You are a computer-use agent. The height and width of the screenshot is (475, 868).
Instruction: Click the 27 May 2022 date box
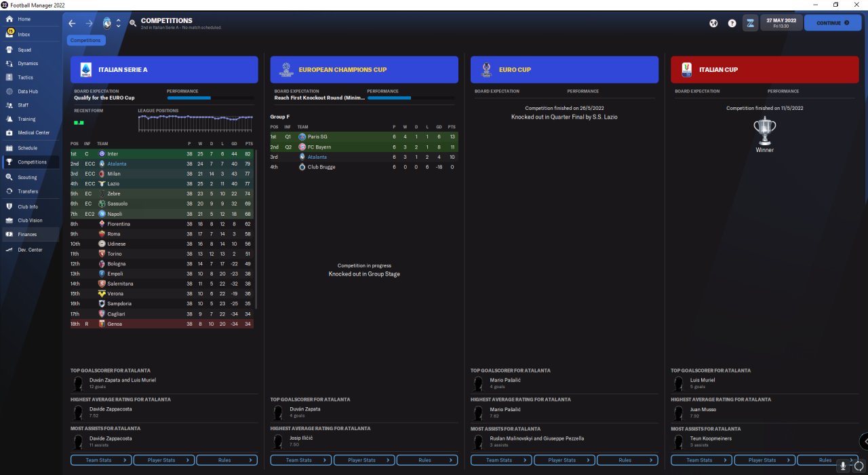[781, 23]
